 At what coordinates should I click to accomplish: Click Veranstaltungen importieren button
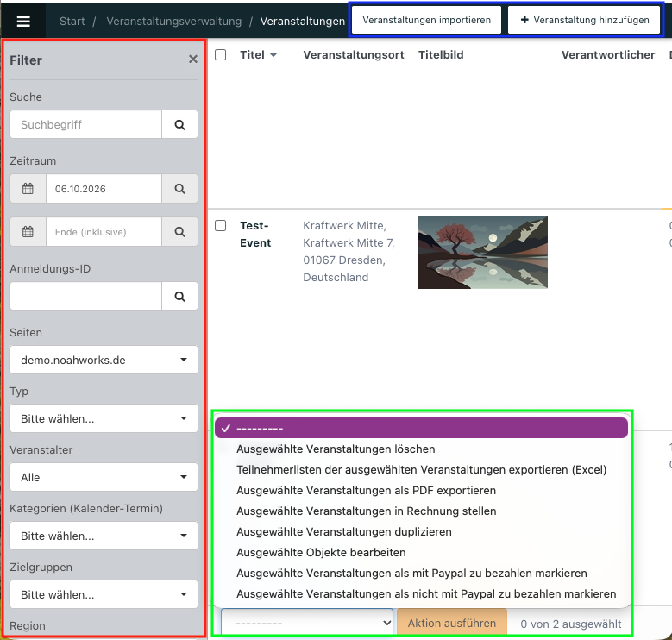pyautogui.click(x=426, y=20)
